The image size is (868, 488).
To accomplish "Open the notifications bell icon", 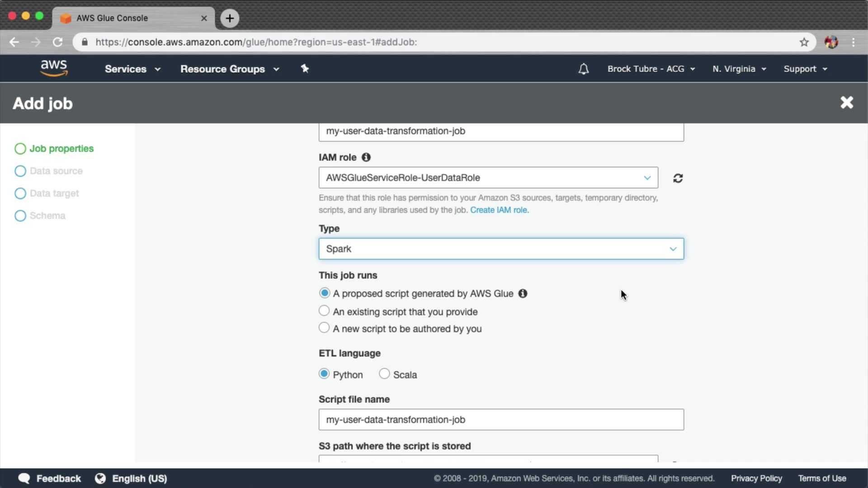I will point(583,69).
